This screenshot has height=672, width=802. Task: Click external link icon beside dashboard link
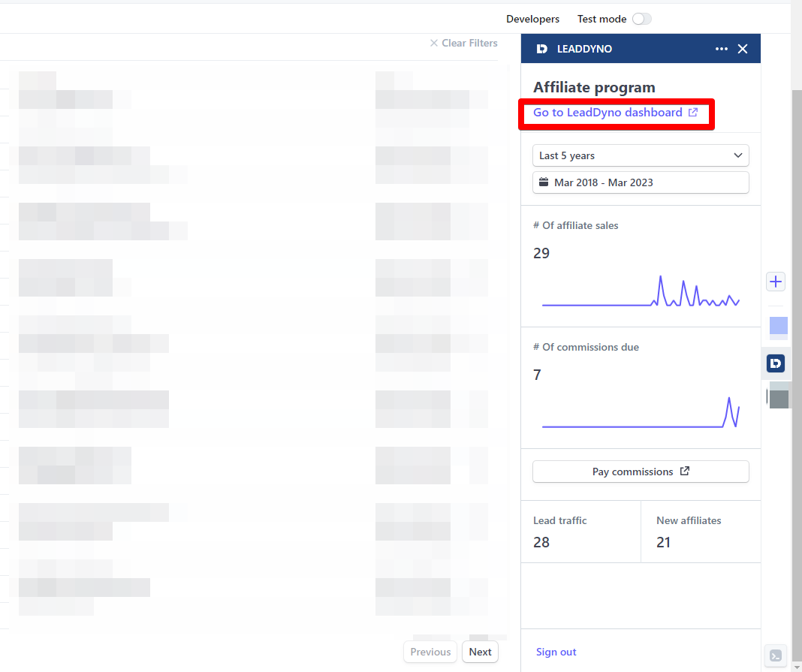point(693,113)
